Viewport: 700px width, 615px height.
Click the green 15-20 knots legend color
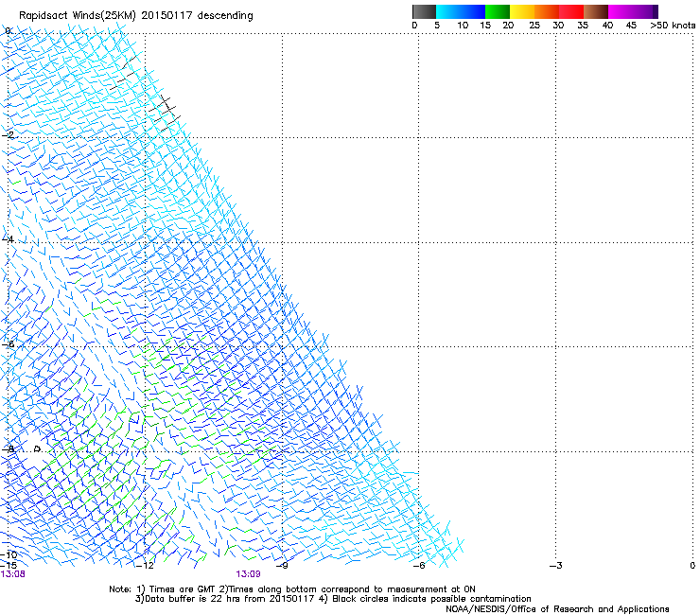pos(498,11)
